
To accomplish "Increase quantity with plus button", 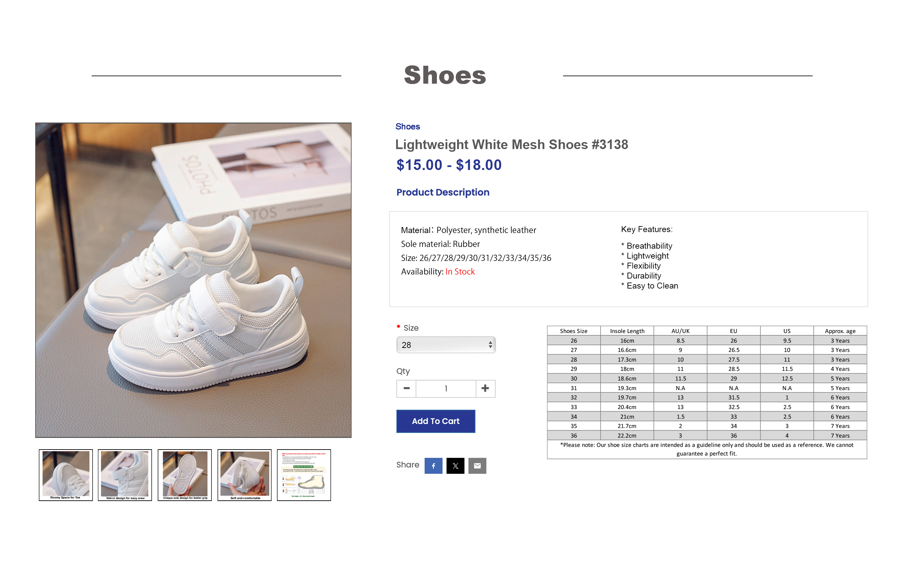I will click(485, 388).
